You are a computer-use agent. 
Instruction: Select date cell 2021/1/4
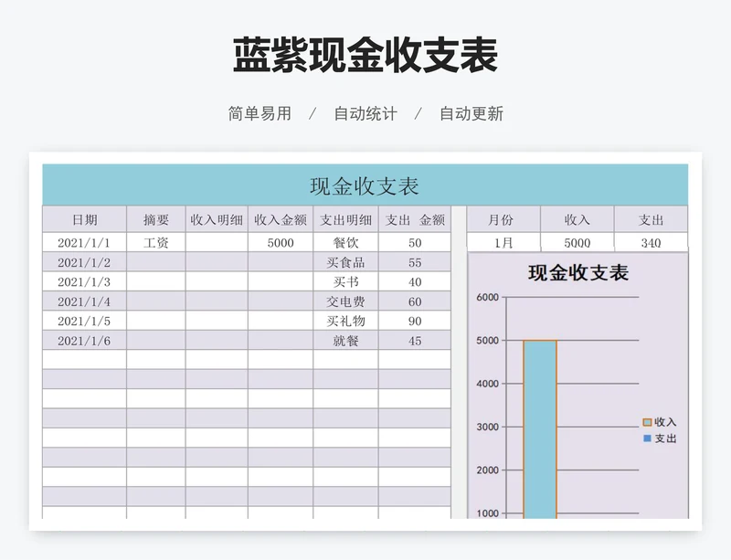[x=84, y=301]
